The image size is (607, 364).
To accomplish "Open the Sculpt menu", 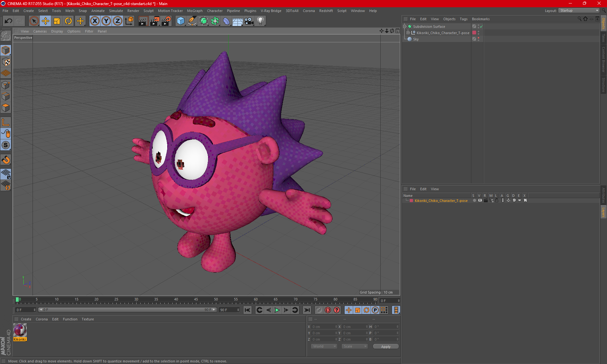I will point(148,11).
